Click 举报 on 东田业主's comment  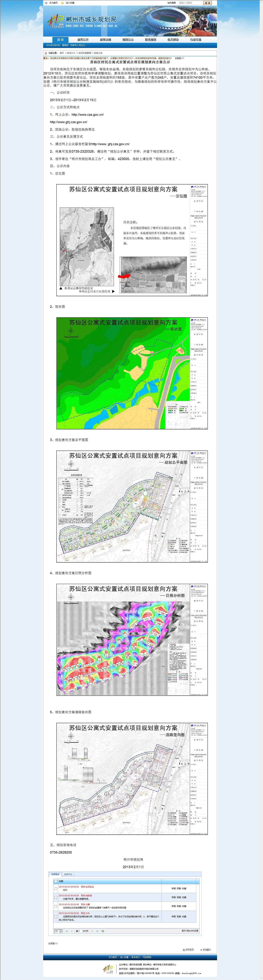click(x=174, y=889)
